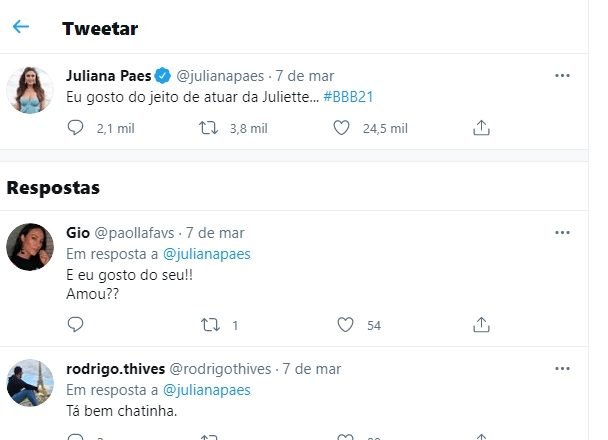
Task: Open Gio's profile avatar
Action: 30,246
